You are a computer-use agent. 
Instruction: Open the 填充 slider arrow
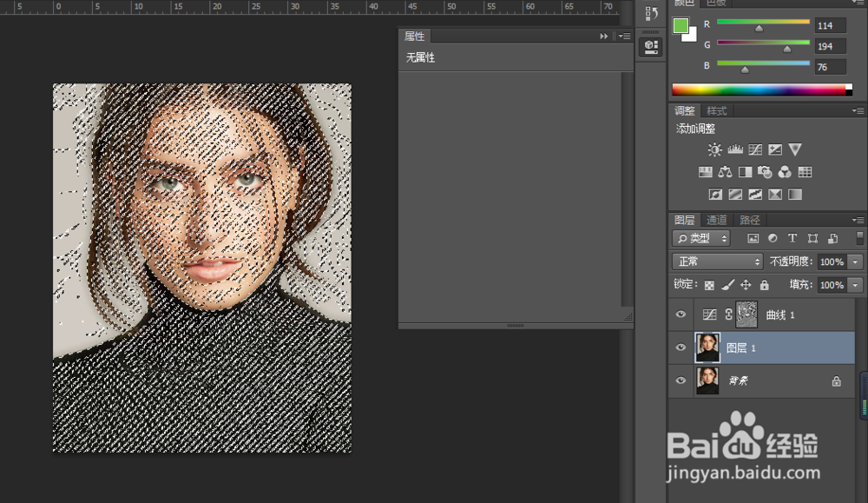(x=856, y=285)
